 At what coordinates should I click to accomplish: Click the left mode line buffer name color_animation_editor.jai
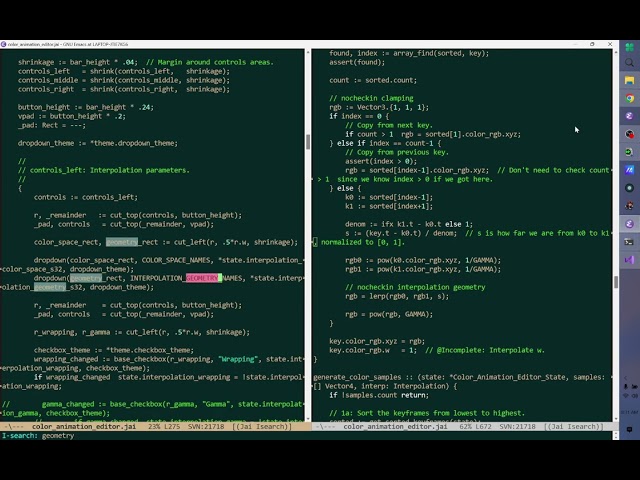[x=84, y=427]
